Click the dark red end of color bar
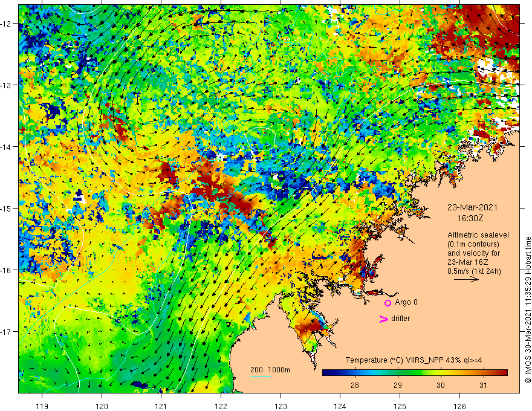532x411 pixels. click(x=504, y=372)
